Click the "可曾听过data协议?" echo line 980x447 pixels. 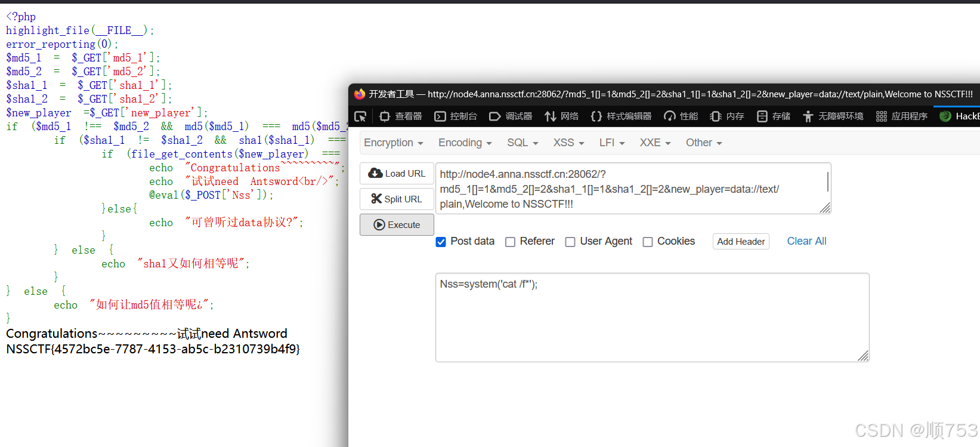226,222
